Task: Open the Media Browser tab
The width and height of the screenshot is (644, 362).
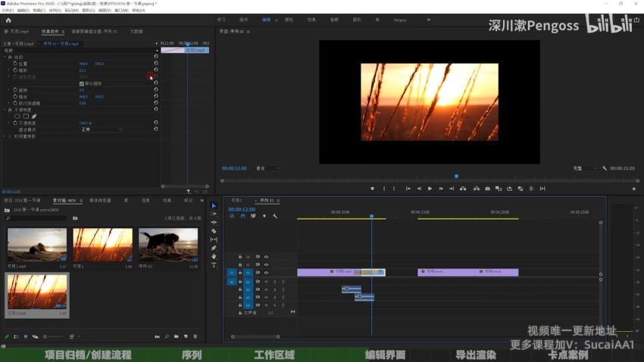Action: pyautogui.click(x=100, y=200)
